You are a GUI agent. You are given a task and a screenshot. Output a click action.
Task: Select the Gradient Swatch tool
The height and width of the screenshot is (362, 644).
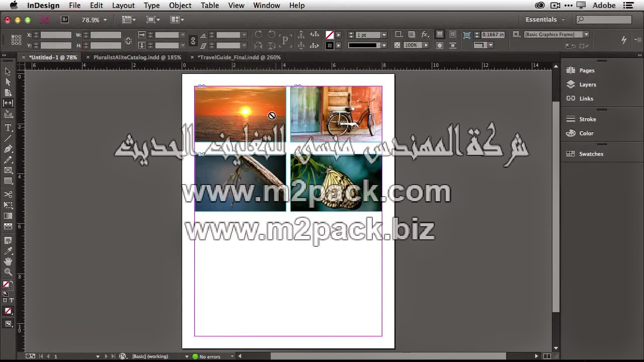(x=8, y=216)
